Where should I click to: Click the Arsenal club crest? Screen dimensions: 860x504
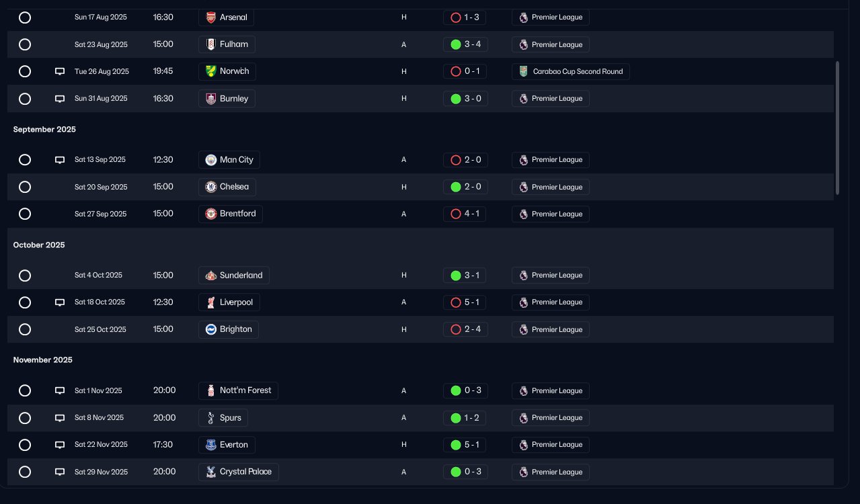(210, 17)
